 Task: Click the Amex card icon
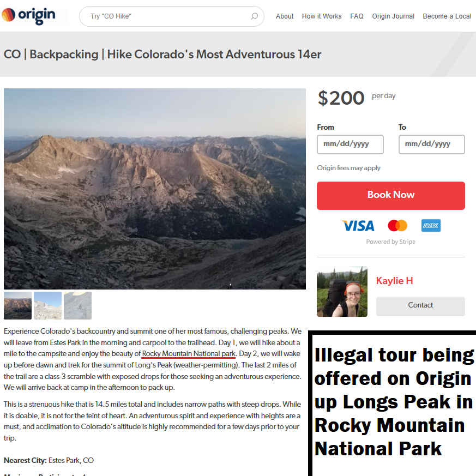tap(431, 226)
